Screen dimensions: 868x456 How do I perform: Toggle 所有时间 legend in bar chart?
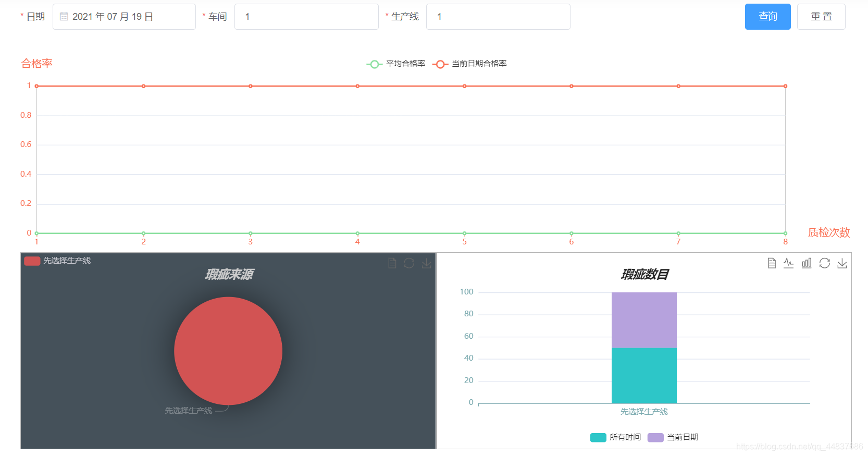[x=615, y=437]
